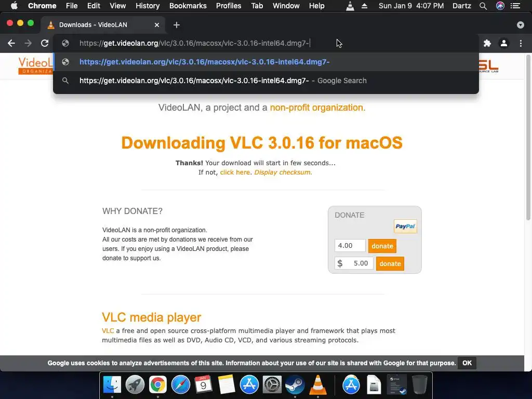Click the date and time in menu bar
Viewport: 532px width, 399px height.
(411, 6)
